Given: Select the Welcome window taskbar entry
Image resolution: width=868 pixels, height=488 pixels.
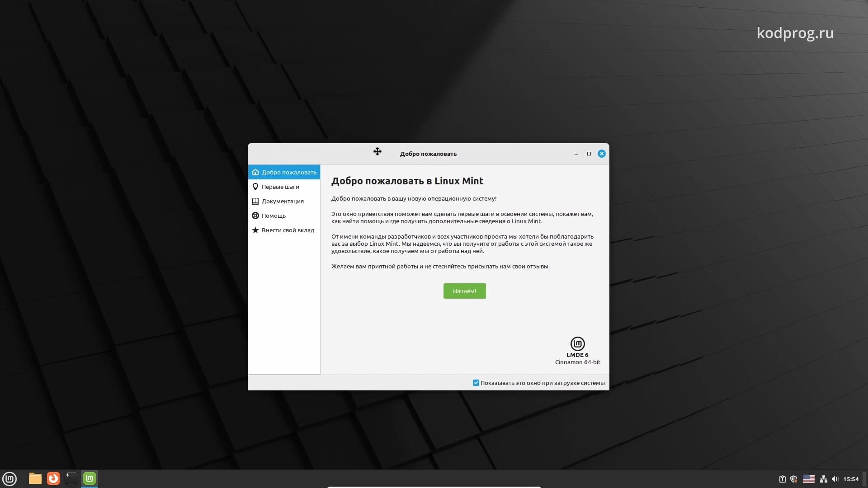Looking at the screenshot, I should (90, 479).
